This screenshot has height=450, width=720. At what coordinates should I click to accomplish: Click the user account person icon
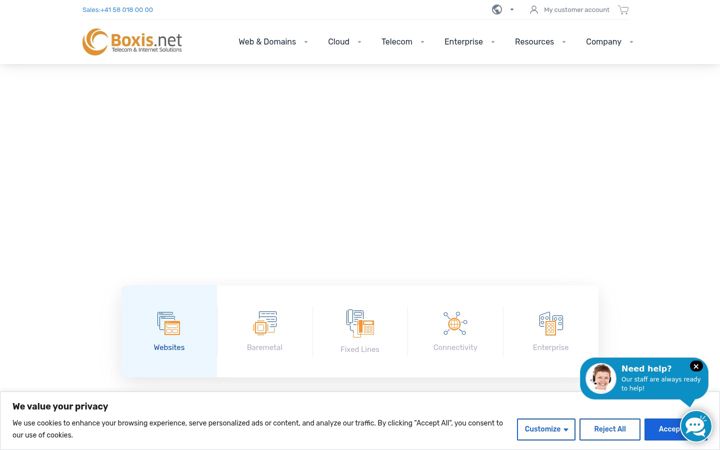point(534,10)
